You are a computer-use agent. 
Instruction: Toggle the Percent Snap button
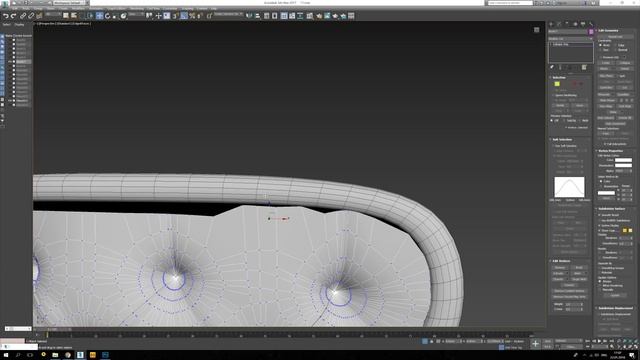(x=192, y=16)
